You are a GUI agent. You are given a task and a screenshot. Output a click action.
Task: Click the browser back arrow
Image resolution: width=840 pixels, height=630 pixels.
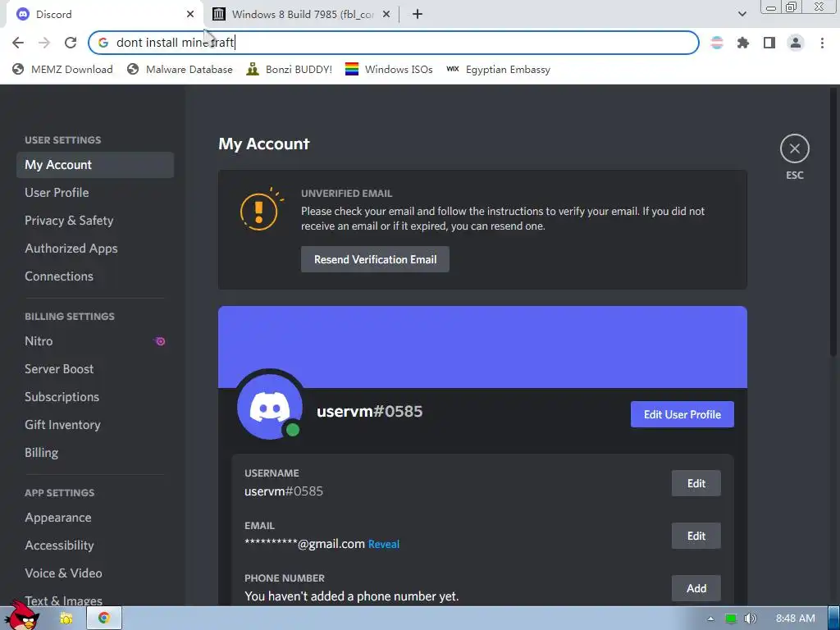[x=18, y=43]
